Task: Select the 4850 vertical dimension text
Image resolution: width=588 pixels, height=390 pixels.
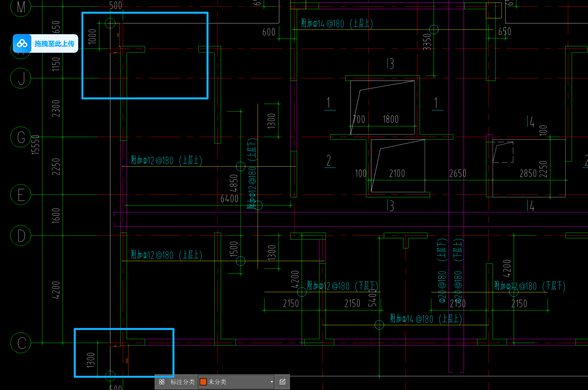Action: point(233,183)
